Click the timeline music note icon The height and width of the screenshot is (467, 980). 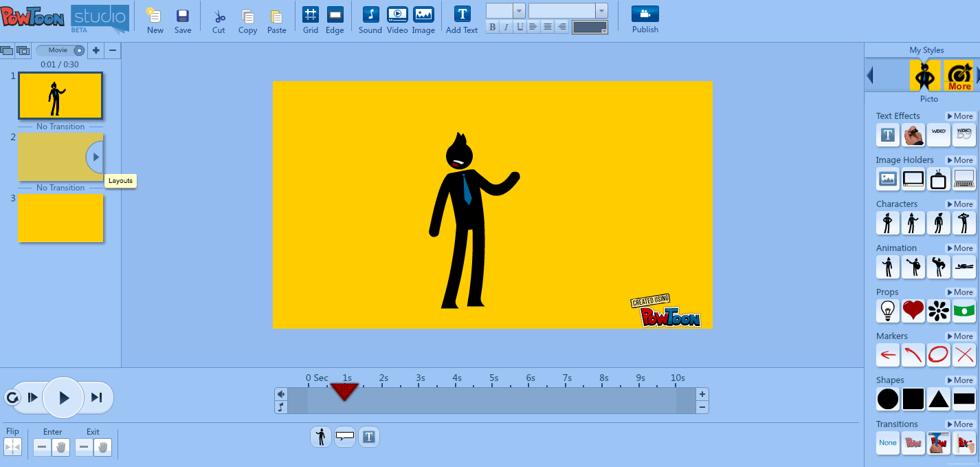281,407
